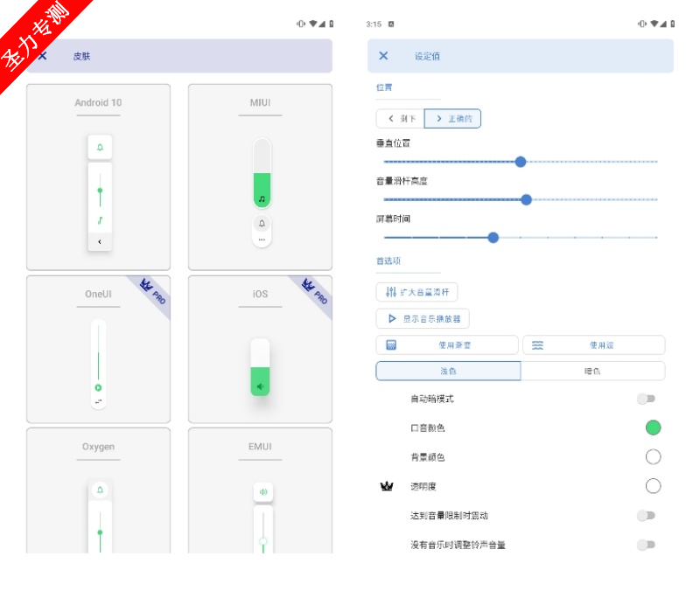Toggle vibrate at volume limit (达到音量限制时震动)
The height and width of the screenshot is (612, 700).
(x=646, y=515)
